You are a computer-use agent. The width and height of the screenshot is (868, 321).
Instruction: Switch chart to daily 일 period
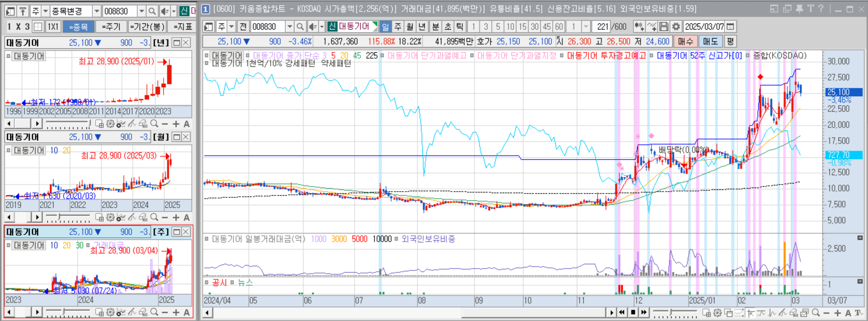click(x=385, y=27)
